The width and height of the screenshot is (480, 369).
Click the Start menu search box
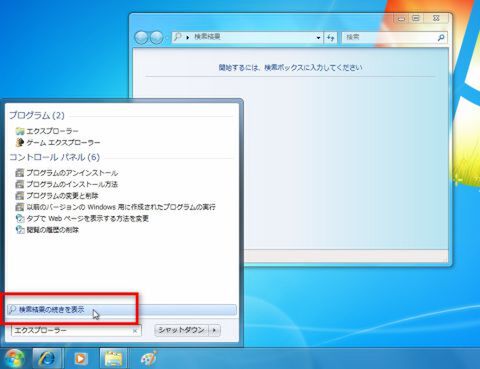(x=76, y=330)
